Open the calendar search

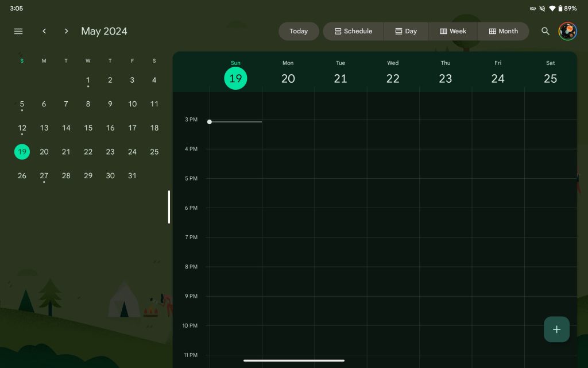[546, 31]
